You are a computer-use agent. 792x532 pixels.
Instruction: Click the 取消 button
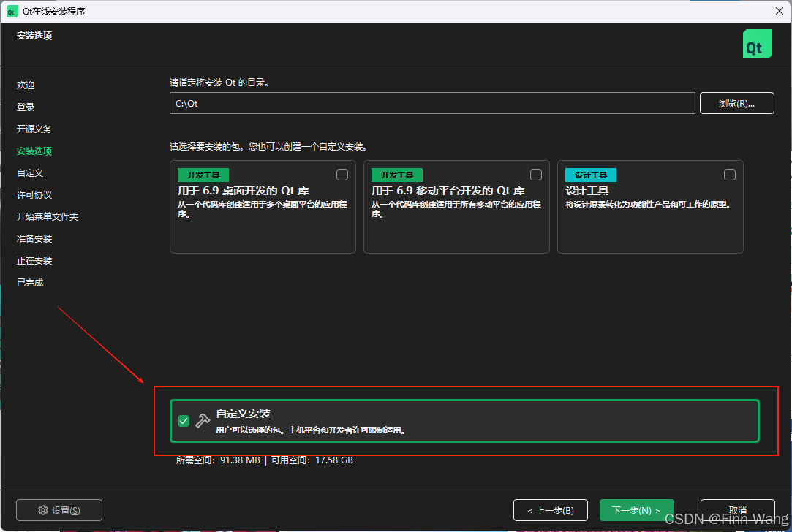738,510
